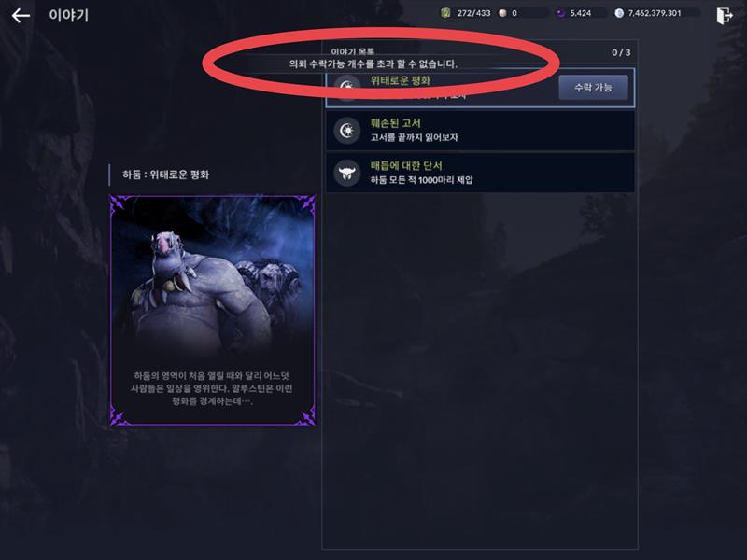Image resolution: width=747 pixels, height=560 pixels.
Task: Click the 5,424 black pearl amount
Action: (580, 13)
